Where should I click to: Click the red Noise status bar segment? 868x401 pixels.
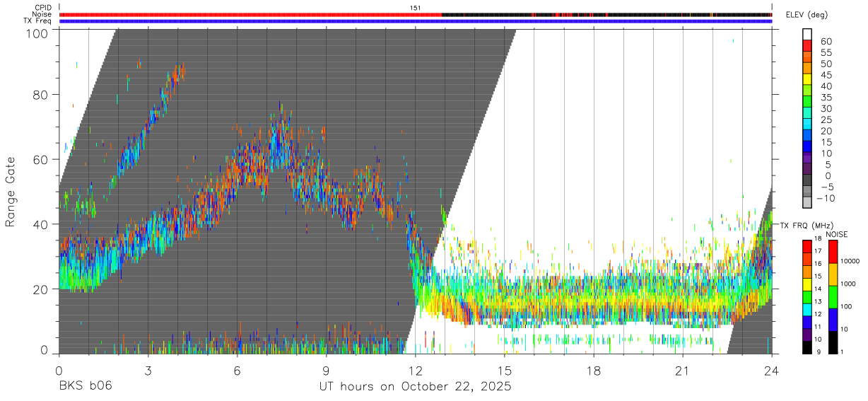coord(251,14)
